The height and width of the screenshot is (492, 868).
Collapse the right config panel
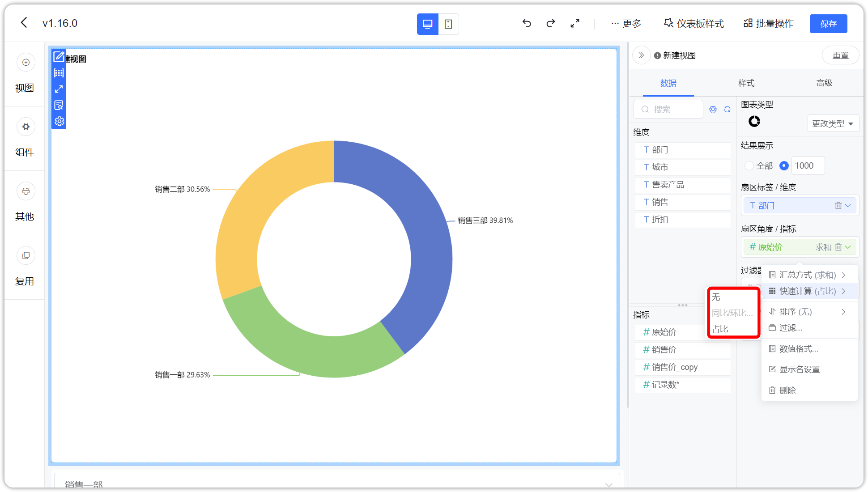click(x=641, y=55)
